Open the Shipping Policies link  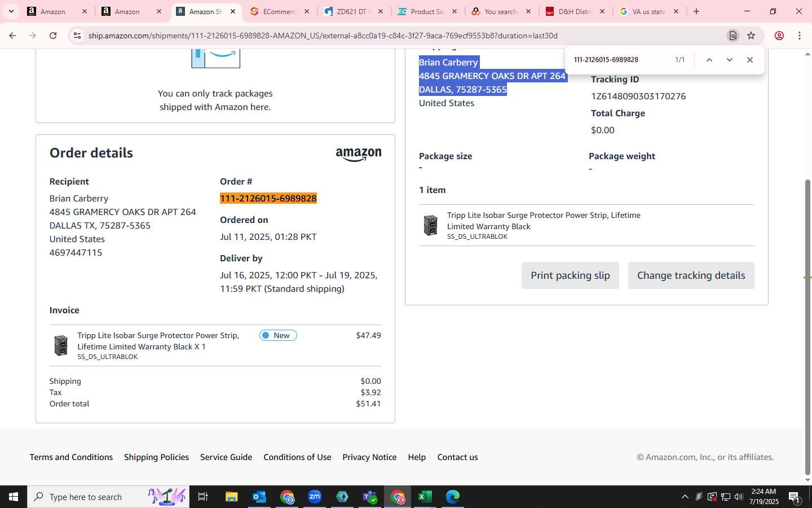pos(156,457)
